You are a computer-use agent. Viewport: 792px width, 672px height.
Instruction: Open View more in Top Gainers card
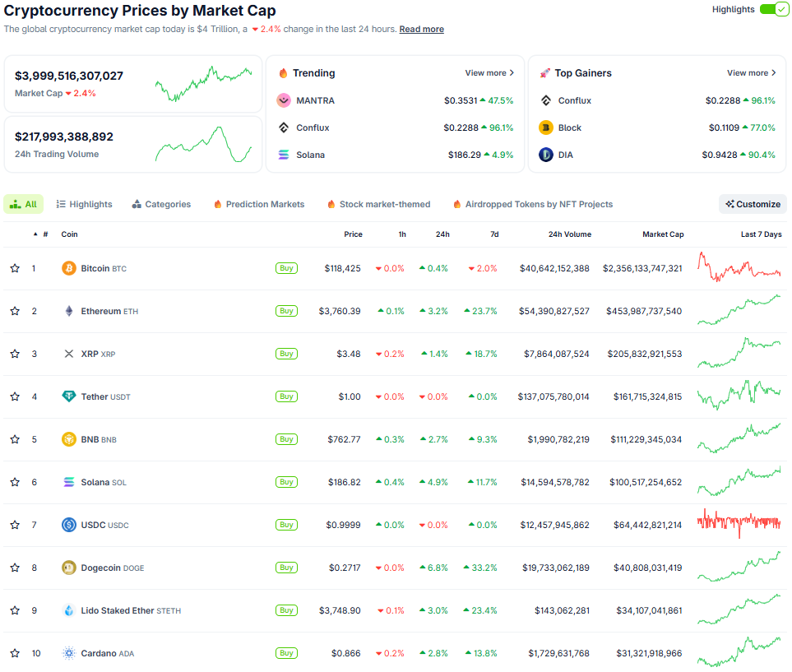[751, 72]
